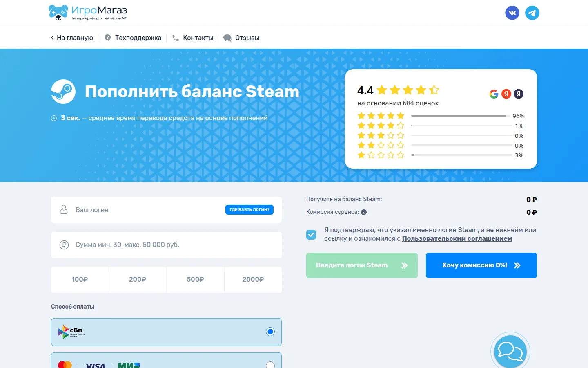Click the red Yandex reviews icon
This screenshot has height=368, width=588.
click(x=506, y=94)
